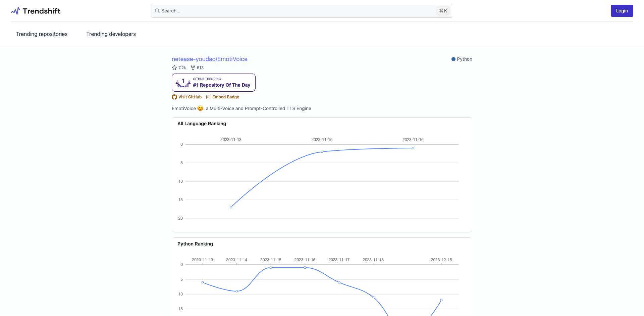Select 2023-11-16 point in Python Ranking chart
This screenshot has width=644, height=316.
305,268
